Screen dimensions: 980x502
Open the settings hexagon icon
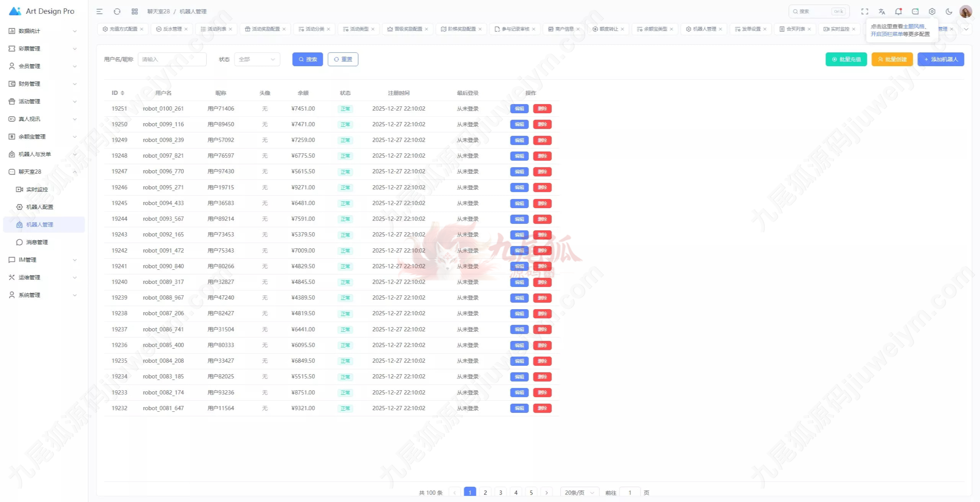tap(932, 11)
